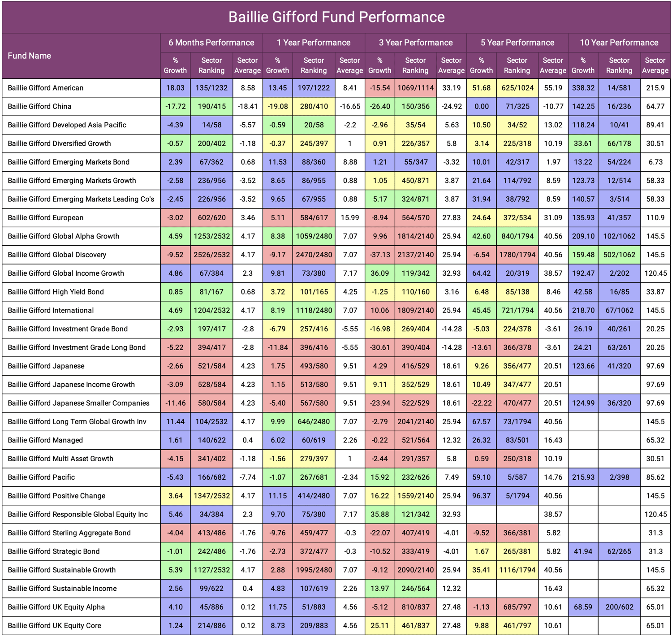The height and width of the screenshot is (637, 672).
Task: Select Baillie Gifford Long Term Global Growth Inv
Action: click(x=77, y=421)
